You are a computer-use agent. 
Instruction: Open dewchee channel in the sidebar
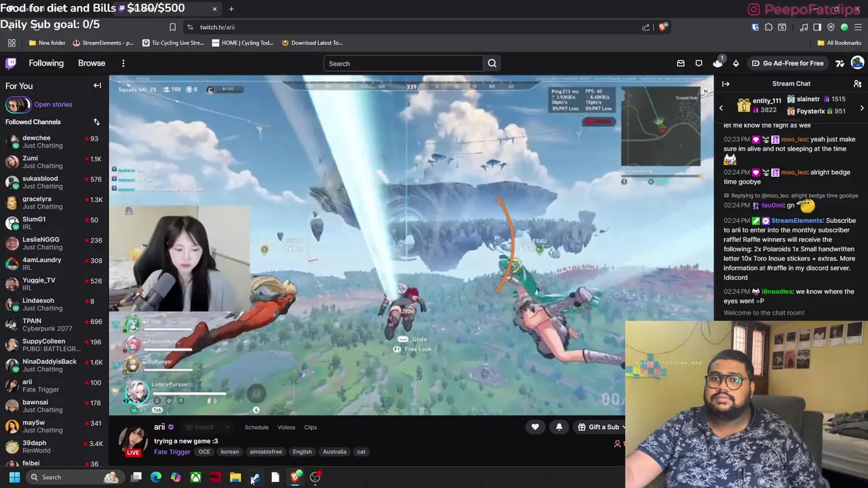coord(54,142)
